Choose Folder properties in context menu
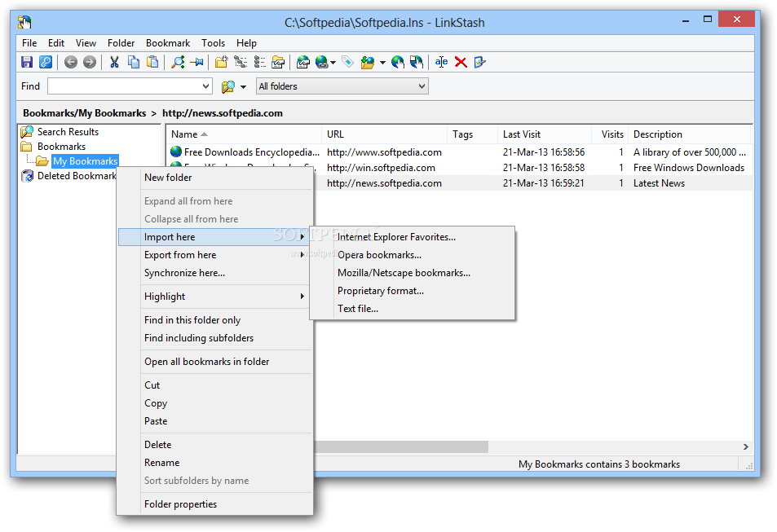 (x=215, y=503)
